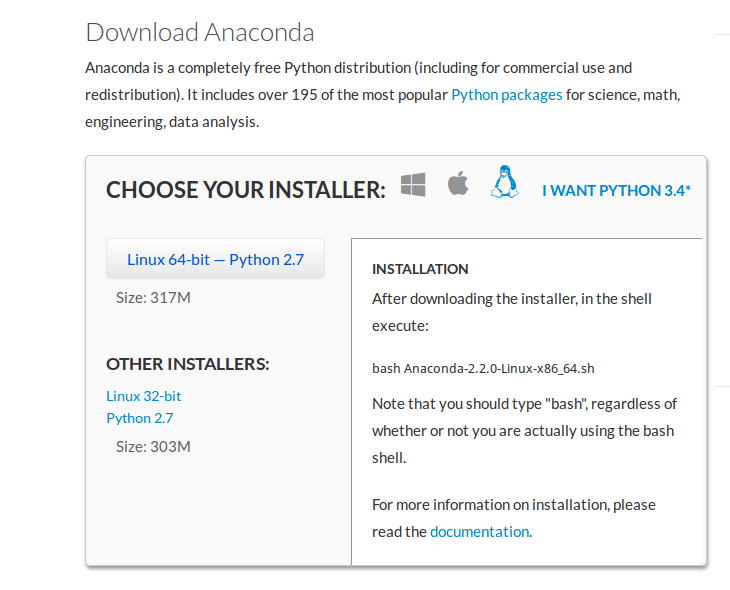Select the Apple macOS installer icon
730x590 pixels.
click(458, 183)
